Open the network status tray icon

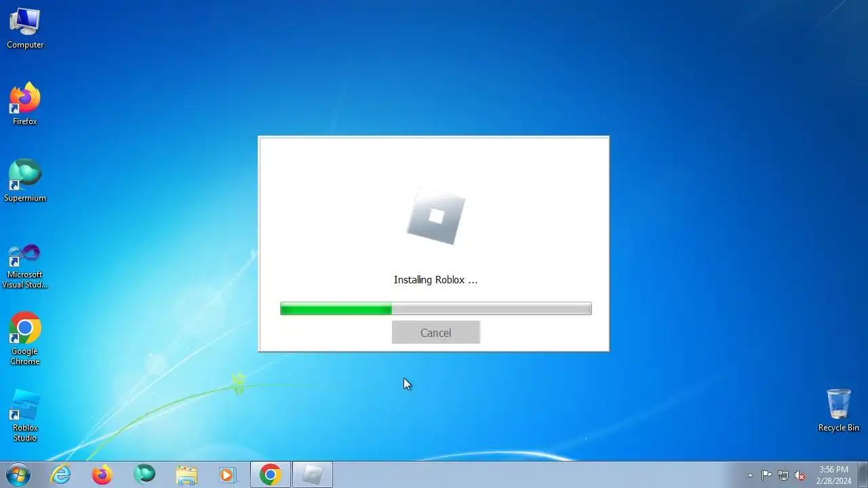tap(783, 475)
